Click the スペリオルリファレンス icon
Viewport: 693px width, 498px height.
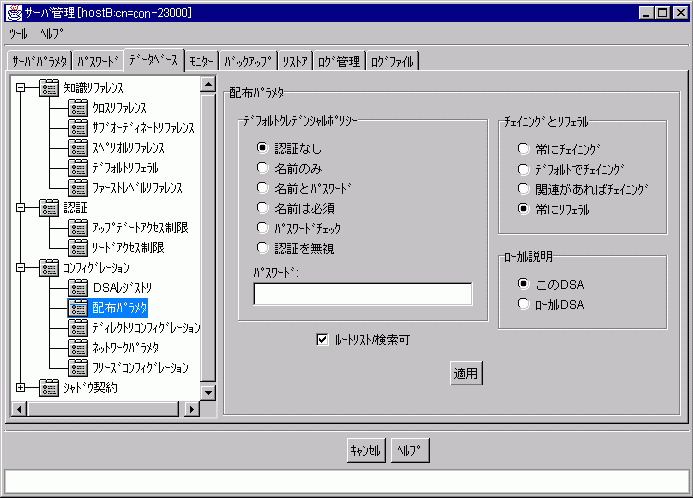pyautogui.click(x=78, y=148)
